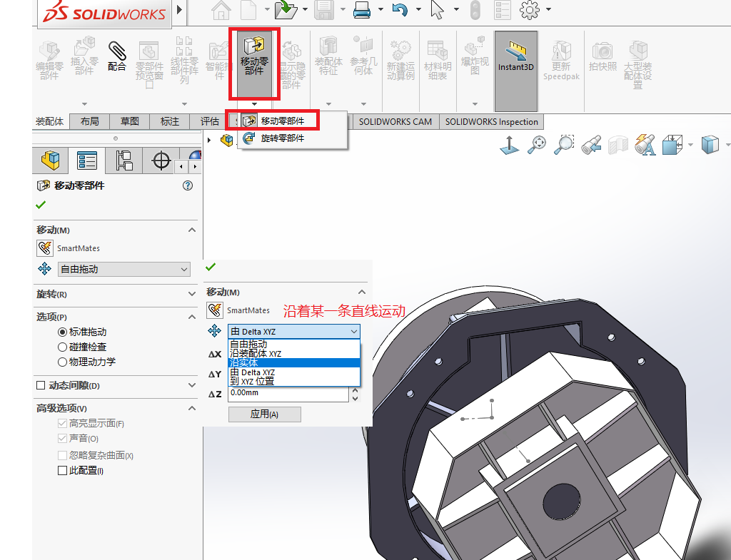Open help for 移动零部件 panel
This screenshot has height=560, width=731.
[188, 185]
